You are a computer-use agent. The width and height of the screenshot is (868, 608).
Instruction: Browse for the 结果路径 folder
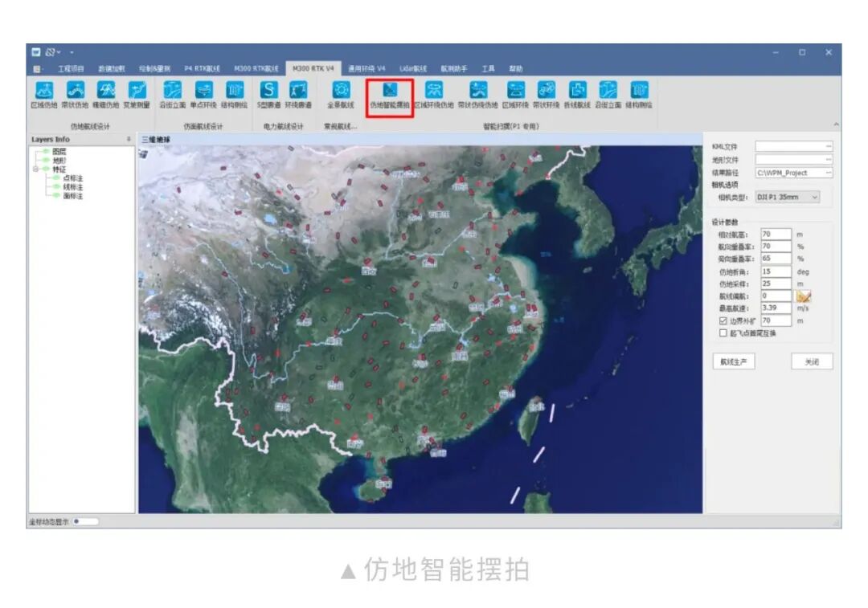pos(828,173)
